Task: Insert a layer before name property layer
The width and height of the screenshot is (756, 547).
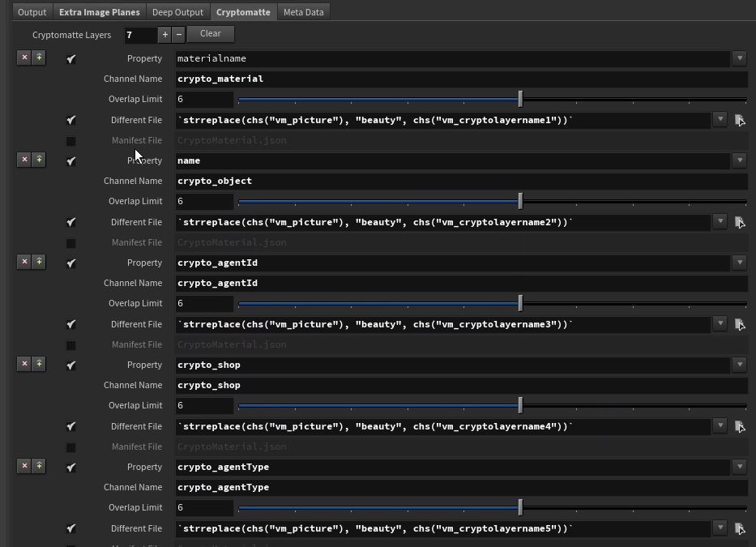Action: [39, 160]
